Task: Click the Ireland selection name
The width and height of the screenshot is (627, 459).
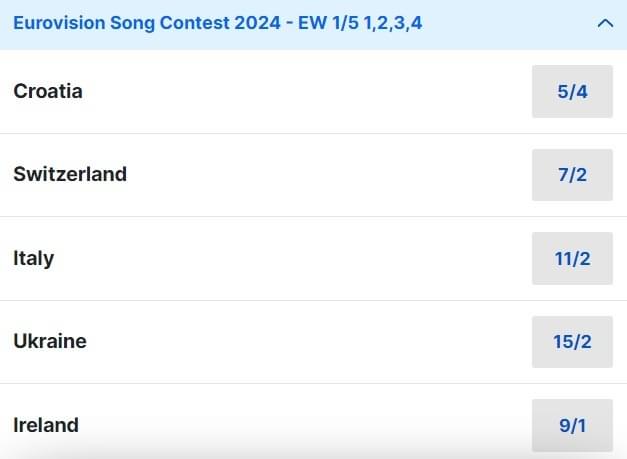Action: (46, 425)
